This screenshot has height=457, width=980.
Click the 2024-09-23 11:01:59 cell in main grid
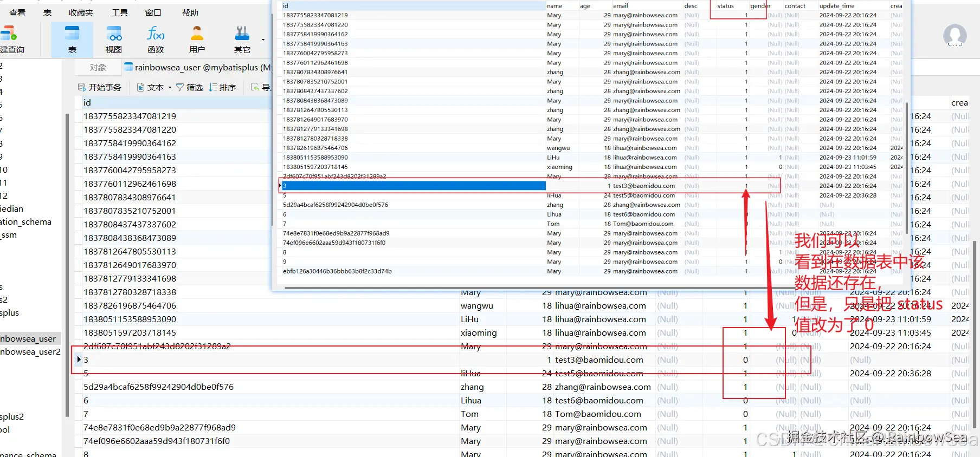coord(890,319)
